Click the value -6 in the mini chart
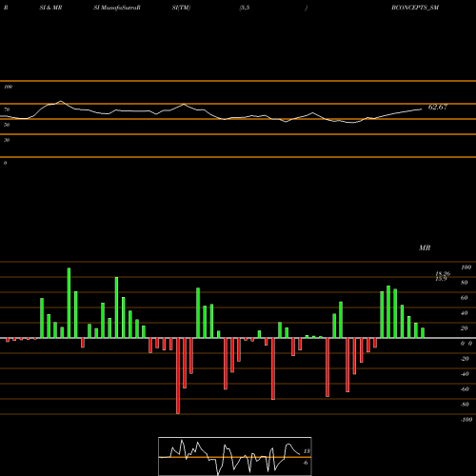Viewport: 476px width, 476px height. 306,463
